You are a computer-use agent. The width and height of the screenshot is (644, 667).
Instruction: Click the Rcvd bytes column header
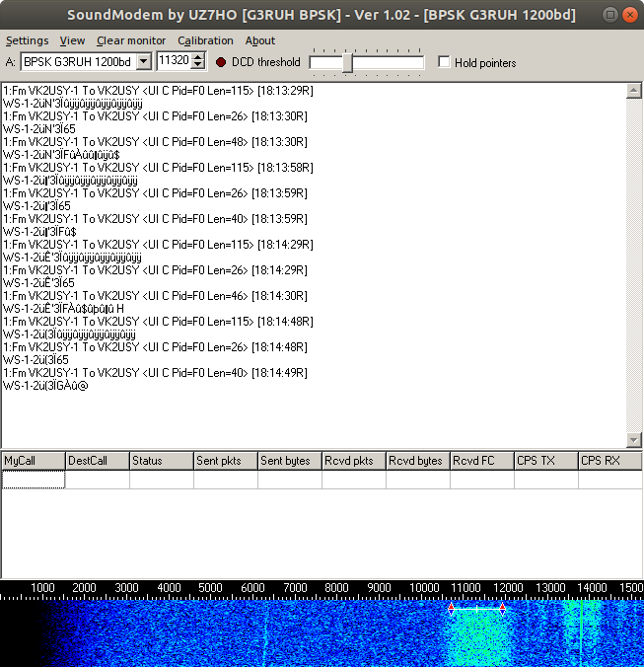click(418, 461)
